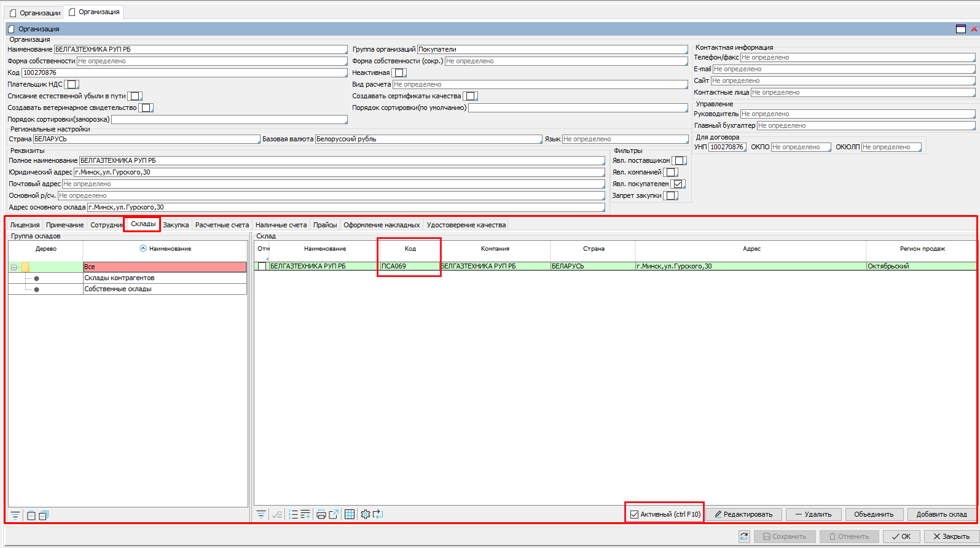Open the Прайсы tab
980x548 pixels.
coord(324,225)
